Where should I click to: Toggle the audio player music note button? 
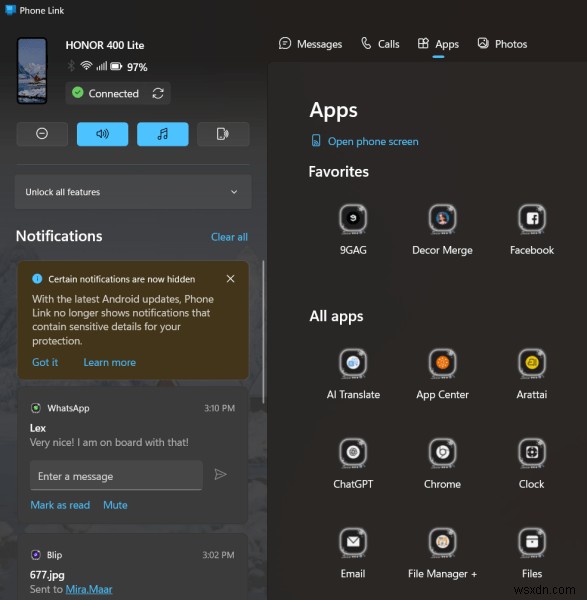163,134
